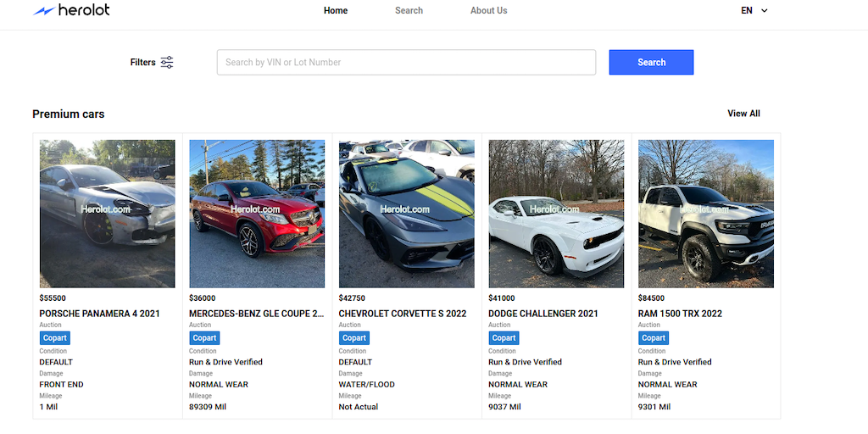Click the VIN or Lot Number field
This screenshot has height=434, width=868.
click(406, 62)
